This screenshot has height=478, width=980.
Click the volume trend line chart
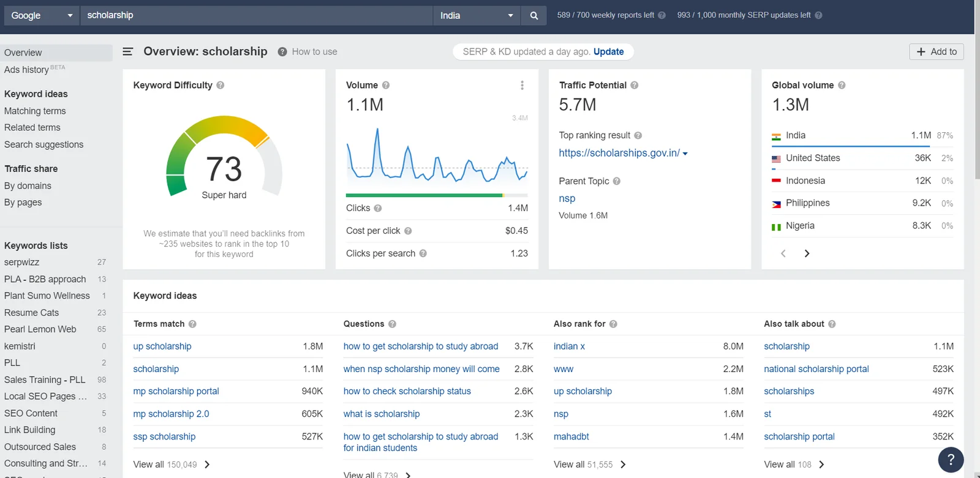(x=437, y=155)
